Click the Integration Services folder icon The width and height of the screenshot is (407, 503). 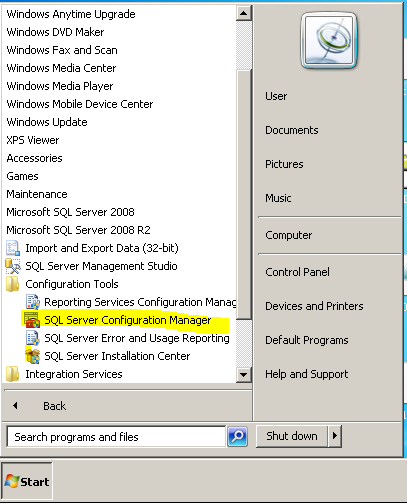[12, 374]
